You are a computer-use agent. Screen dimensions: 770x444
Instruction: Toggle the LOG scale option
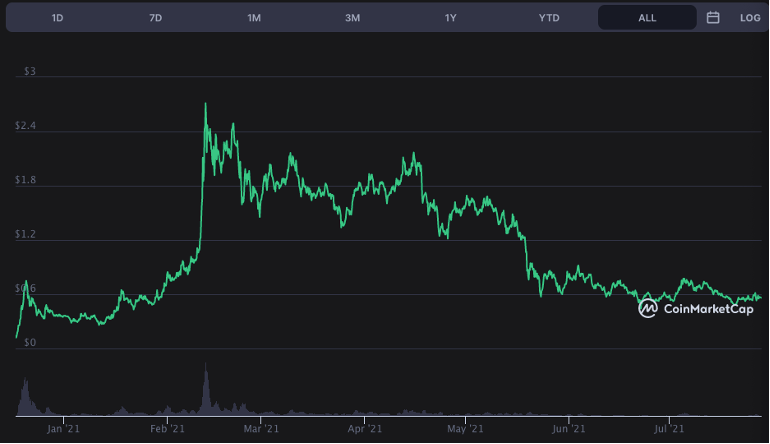(x=750, y=18)
